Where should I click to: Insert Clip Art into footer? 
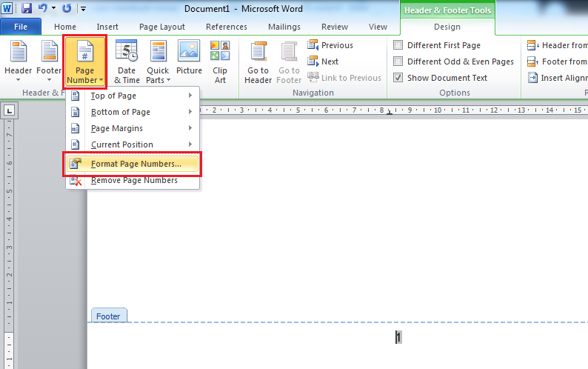click(x=220, y=62)
